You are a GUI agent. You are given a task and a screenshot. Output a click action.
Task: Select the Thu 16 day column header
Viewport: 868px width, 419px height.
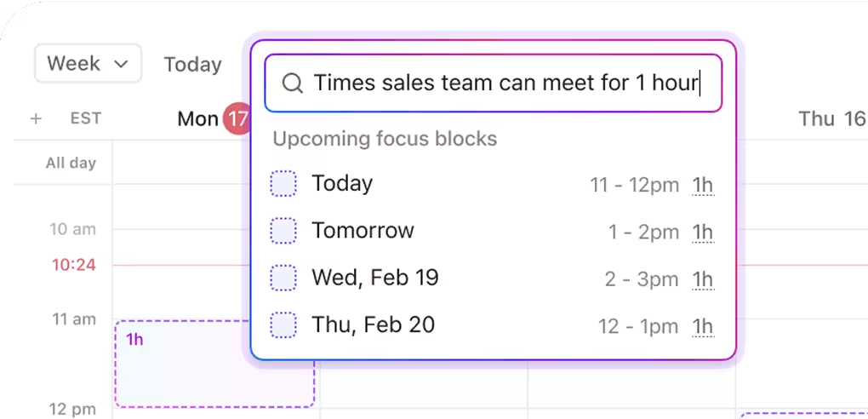point(831,119)
